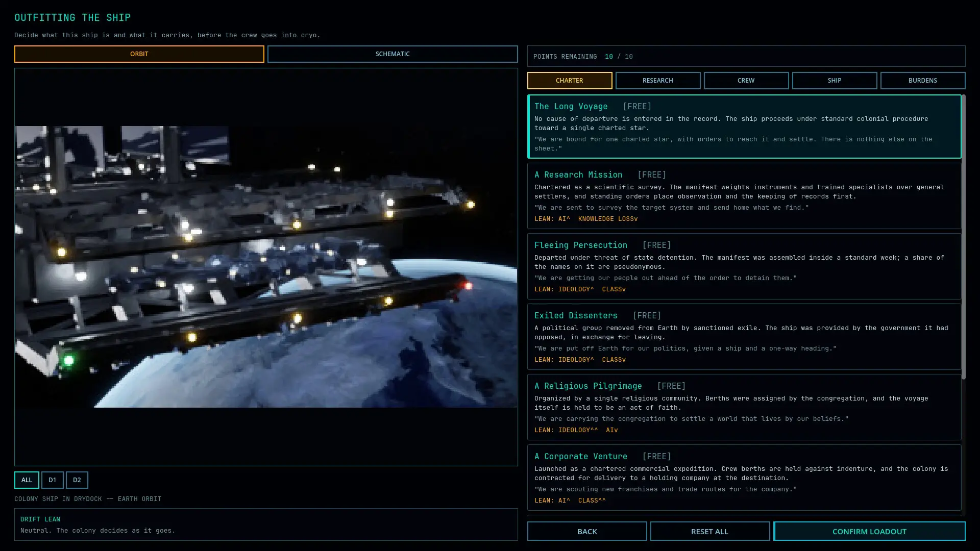This screenshot has height=551, width=980.
Task: Switch to the ORBIT view tab
Action: point(139,54)
